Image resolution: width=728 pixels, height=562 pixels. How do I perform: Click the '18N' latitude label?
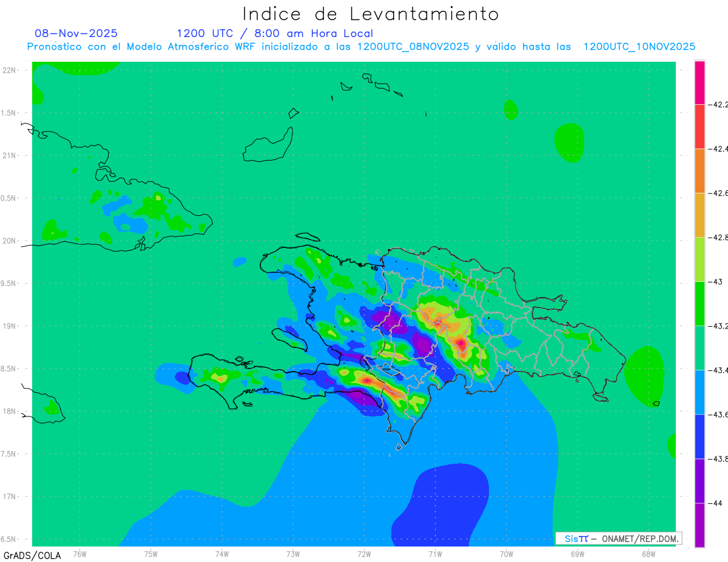tap(10, 411)
